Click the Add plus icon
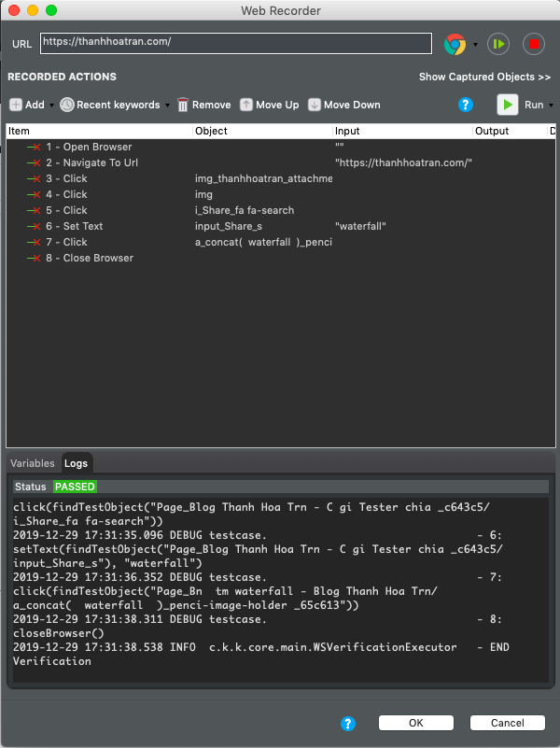560x748 pixels. pyautogui.click(x=16, y=105)
